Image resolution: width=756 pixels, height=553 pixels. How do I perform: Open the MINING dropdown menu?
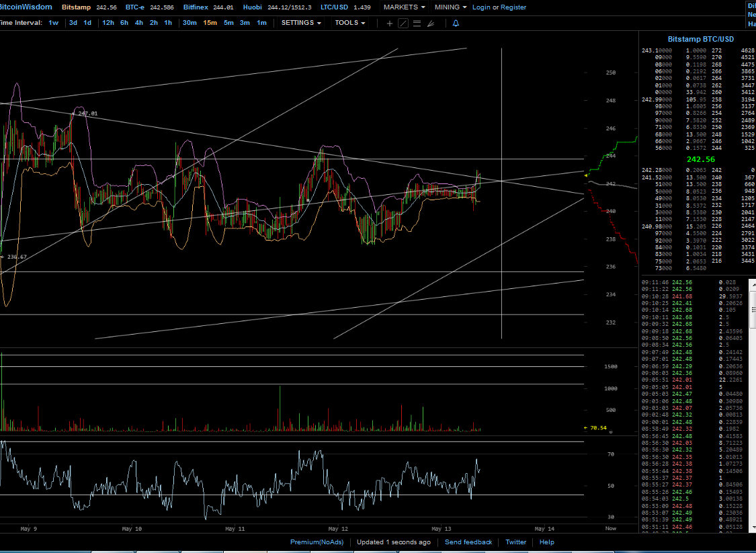click(450, 7)
